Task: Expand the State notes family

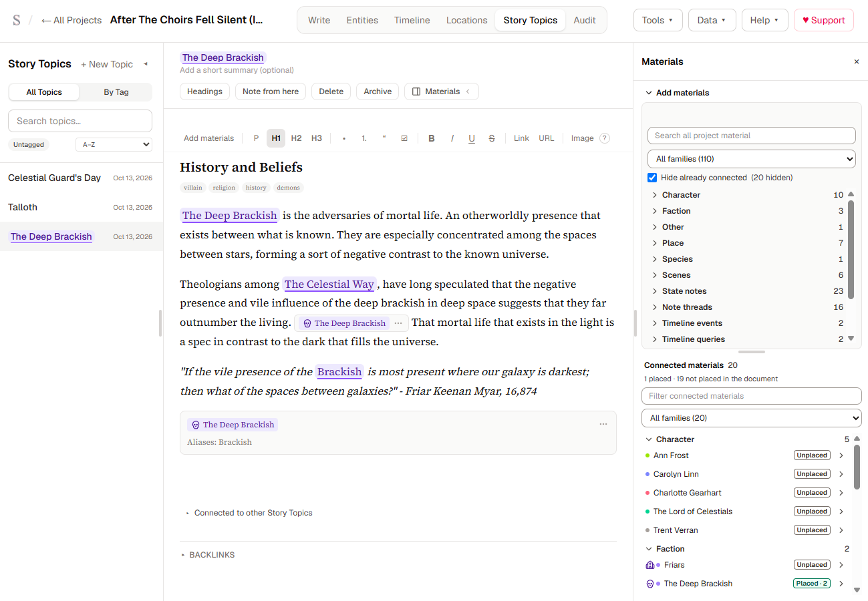Action: point(748,291)
